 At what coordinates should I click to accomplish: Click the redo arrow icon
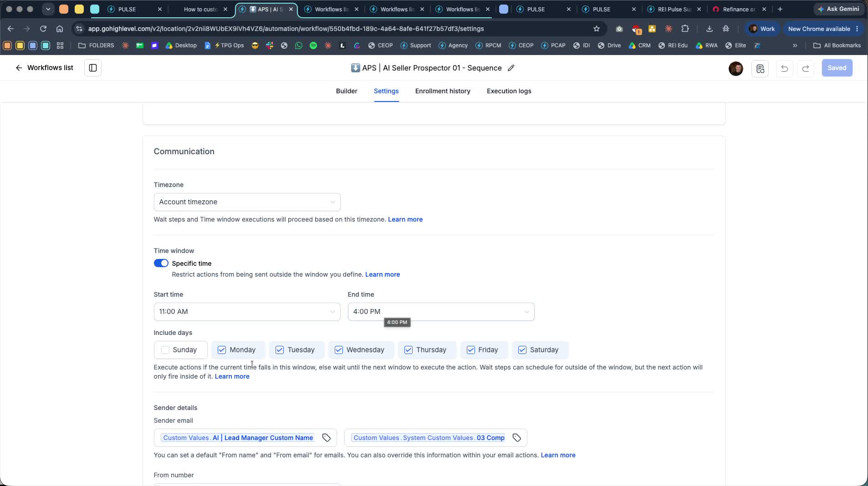[806, 68]
